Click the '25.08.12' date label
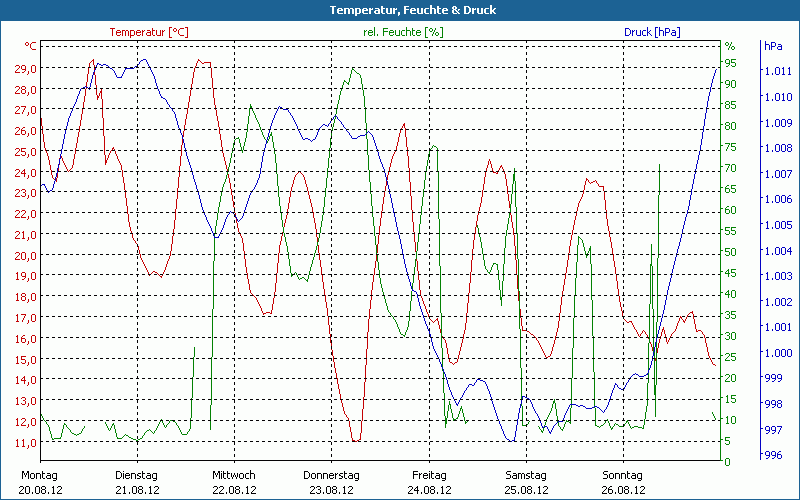 pos(526,491)
